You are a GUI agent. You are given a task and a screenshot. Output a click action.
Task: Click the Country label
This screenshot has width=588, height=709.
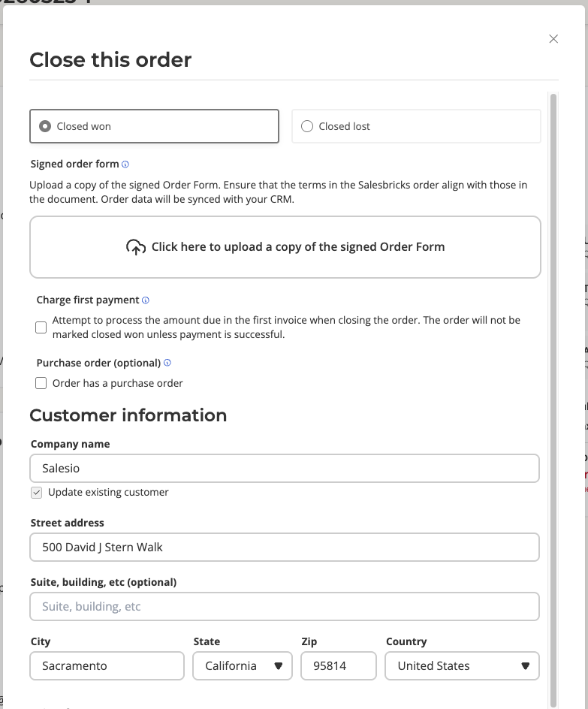point(406,641)
